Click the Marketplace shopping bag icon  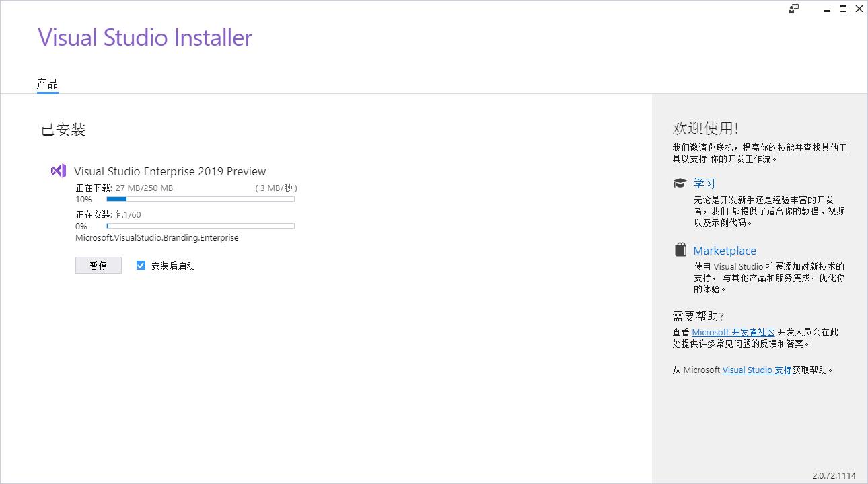(x=679, y=250)
